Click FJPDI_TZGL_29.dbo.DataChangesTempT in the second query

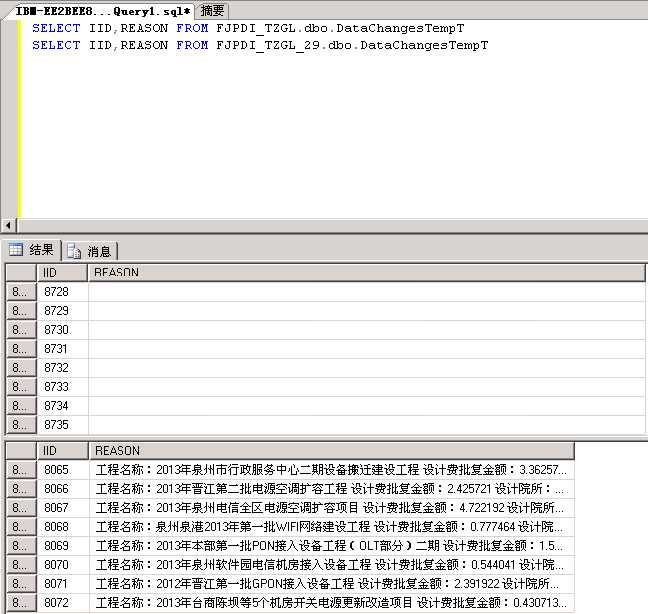pyautogui.click(x=352, y=45)
